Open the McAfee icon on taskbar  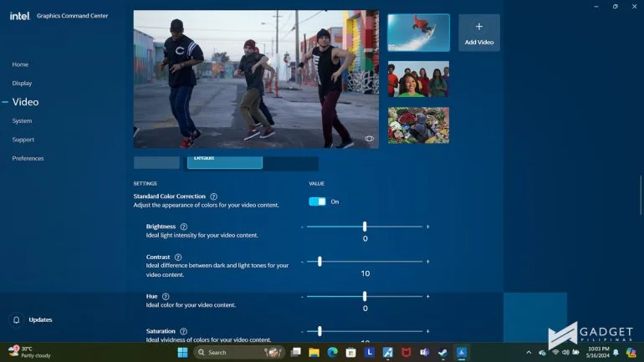pos(406,353)
